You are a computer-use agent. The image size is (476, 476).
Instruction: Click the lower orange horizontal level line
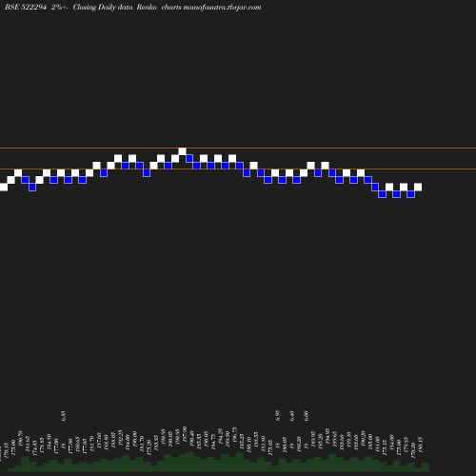[x=238, y=169]
